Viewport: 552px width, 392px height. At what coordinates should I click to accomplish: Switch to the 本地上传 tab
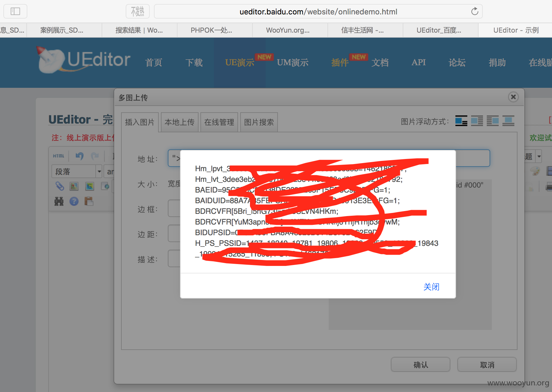tap(179, 122)
